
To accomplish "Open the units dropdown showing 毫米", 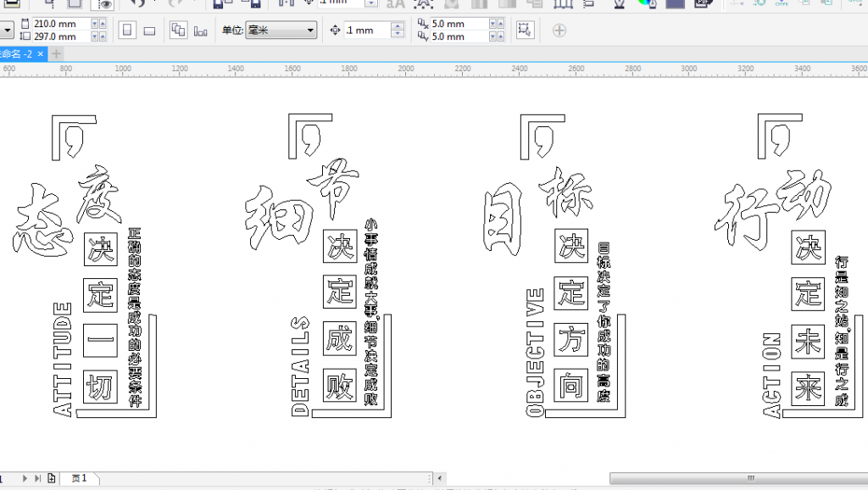I will 281,30.
